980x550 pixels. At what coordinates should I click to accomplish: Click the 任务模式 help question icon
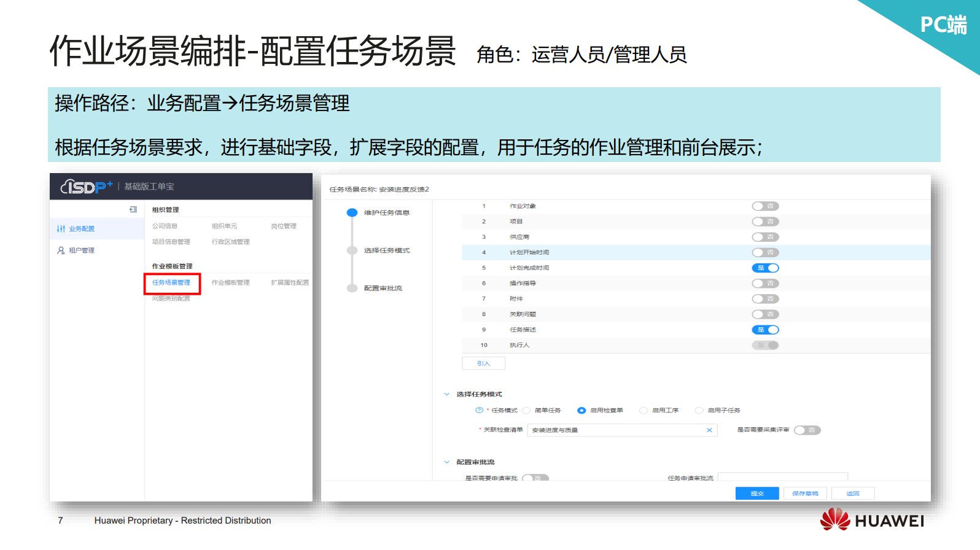[x=479, y=410]
